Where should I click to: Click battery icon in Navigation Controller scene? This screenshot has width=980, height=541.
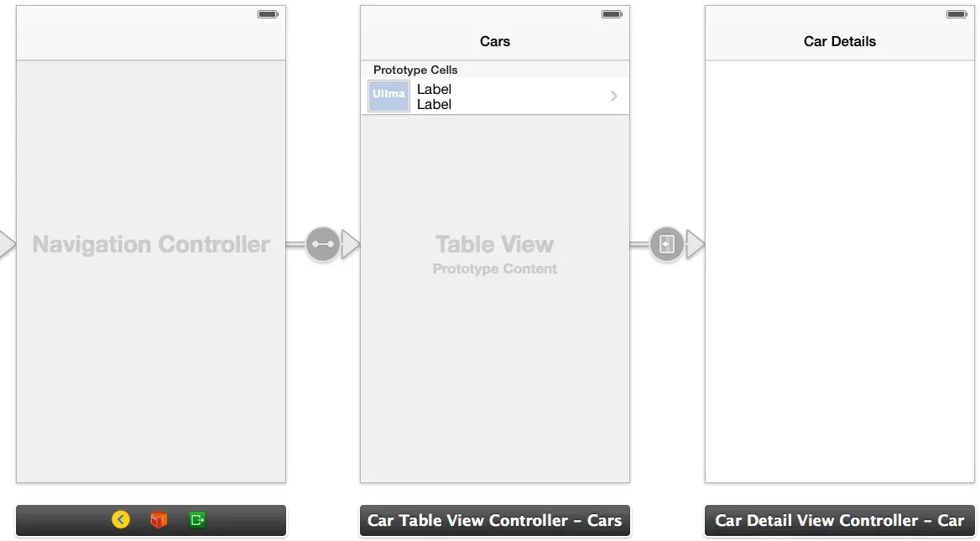(x=268, y=14)
